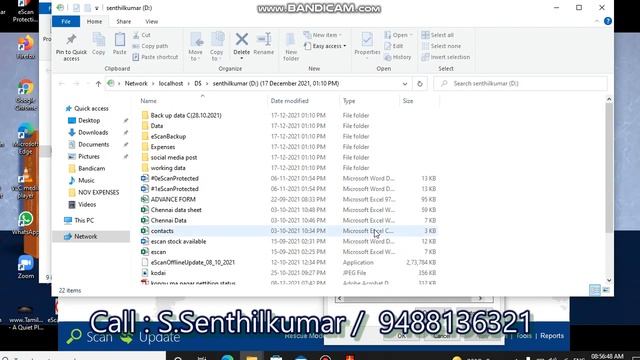The height and width of the screenshot is (360, 640).
Task: Switch to Large icons view icon
Action: [606, 290]
